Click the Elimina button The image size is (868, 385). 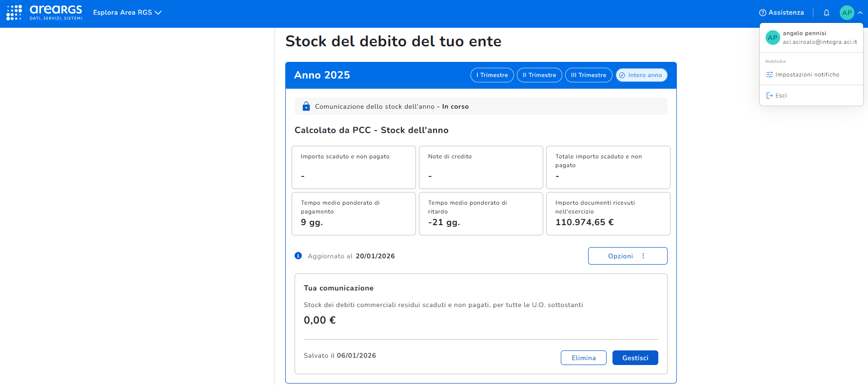[x=583, y=358]
